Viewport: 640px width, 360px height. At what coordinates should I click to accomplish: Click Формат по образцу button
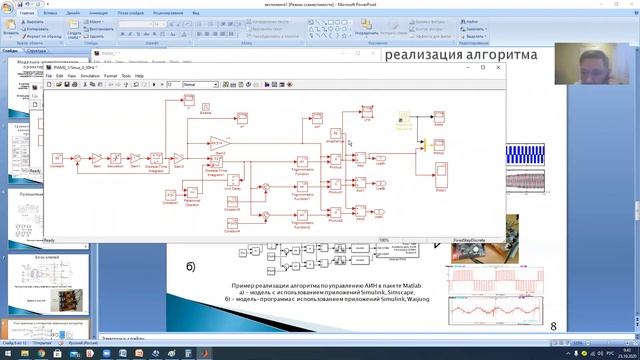42,36
